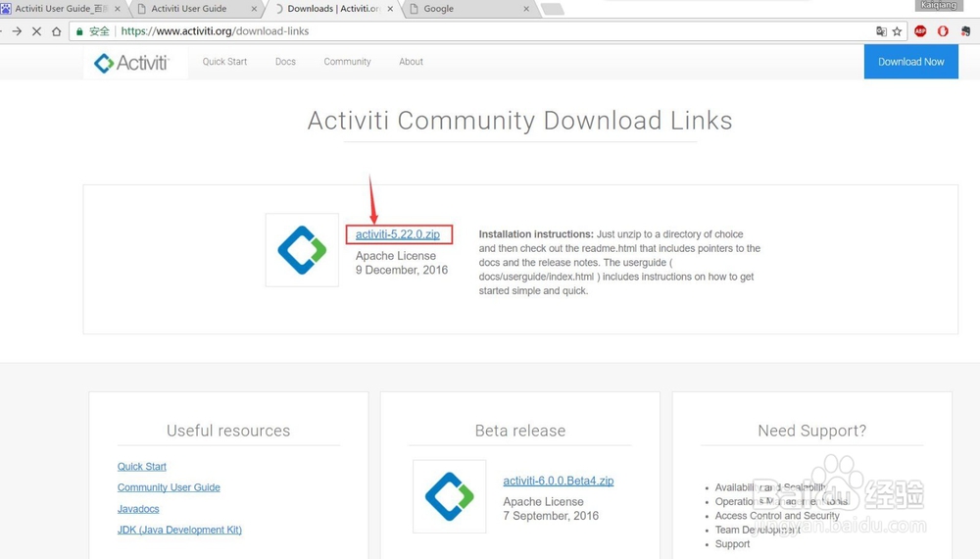Click the 'Beta release' heading
The width and height of the screenshot is (980, 559).
(520, 431)
